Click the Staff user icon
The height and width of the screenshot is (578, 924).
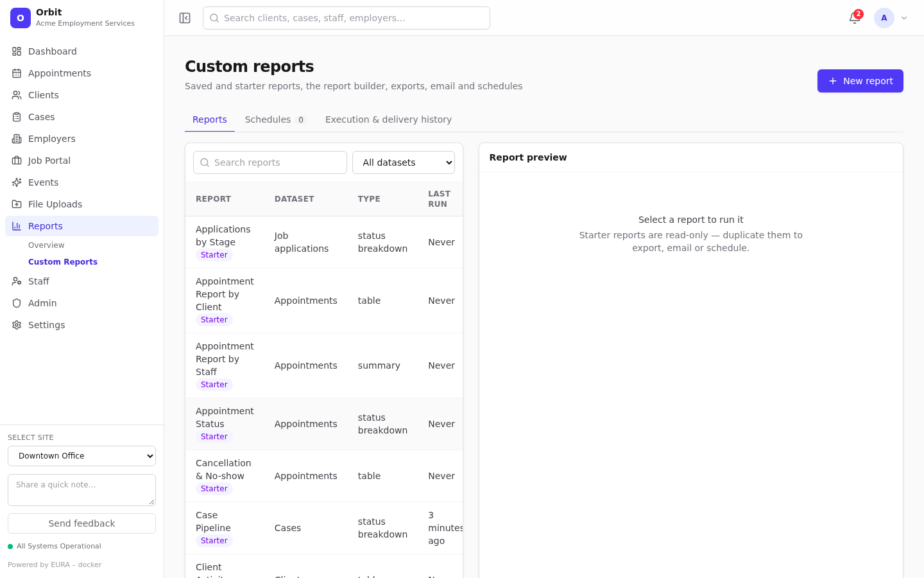pos(17,281)
